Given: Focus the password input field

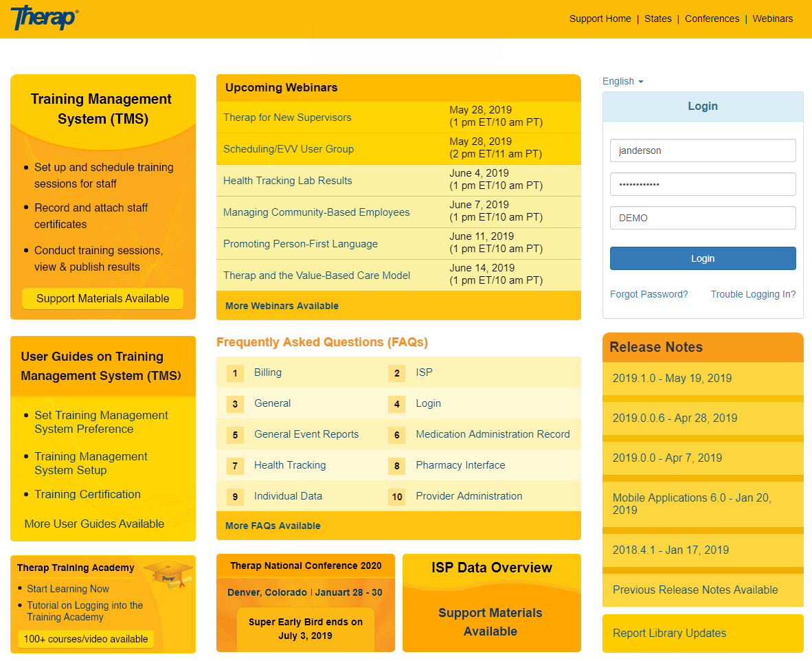Looking at the screenshot, I should point(702,184).
